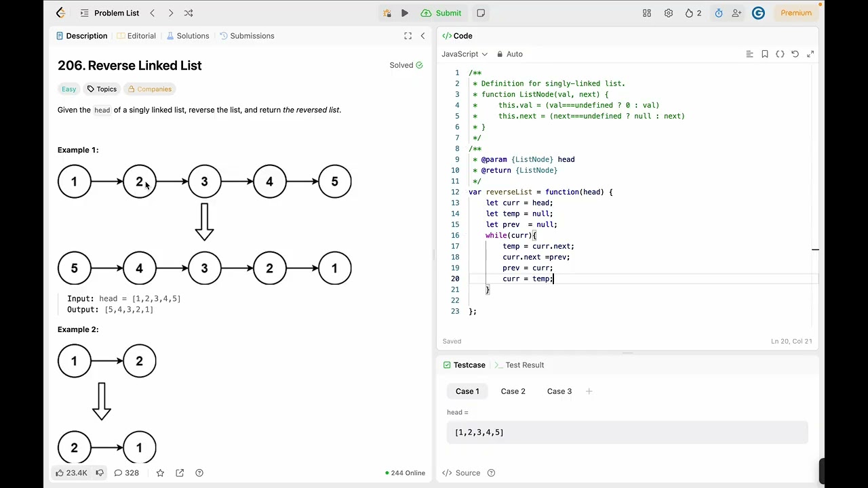868x488 pixels.
Task: Select Case 2 testcase
Action: click(x=513, y=391)
